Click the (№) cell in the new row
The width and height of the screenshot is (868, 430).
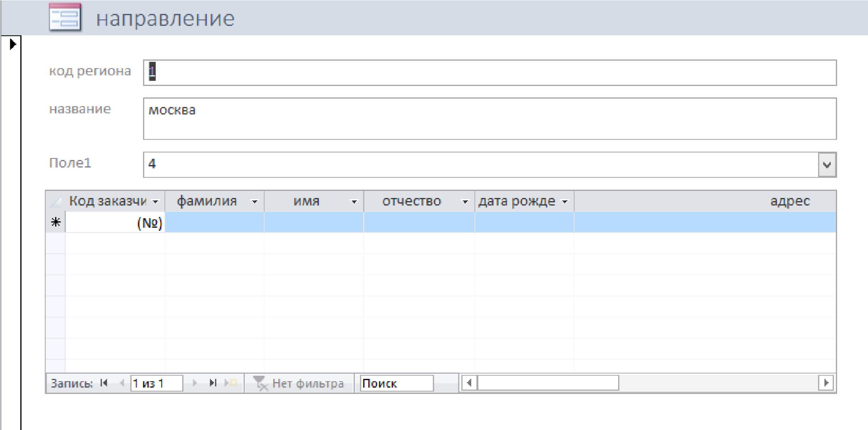pyautogui.click(x=115, y=223)
